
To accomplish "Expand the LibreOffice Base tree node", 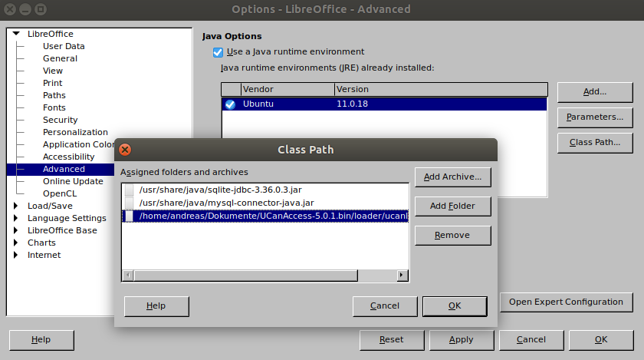I will [15, 230].
